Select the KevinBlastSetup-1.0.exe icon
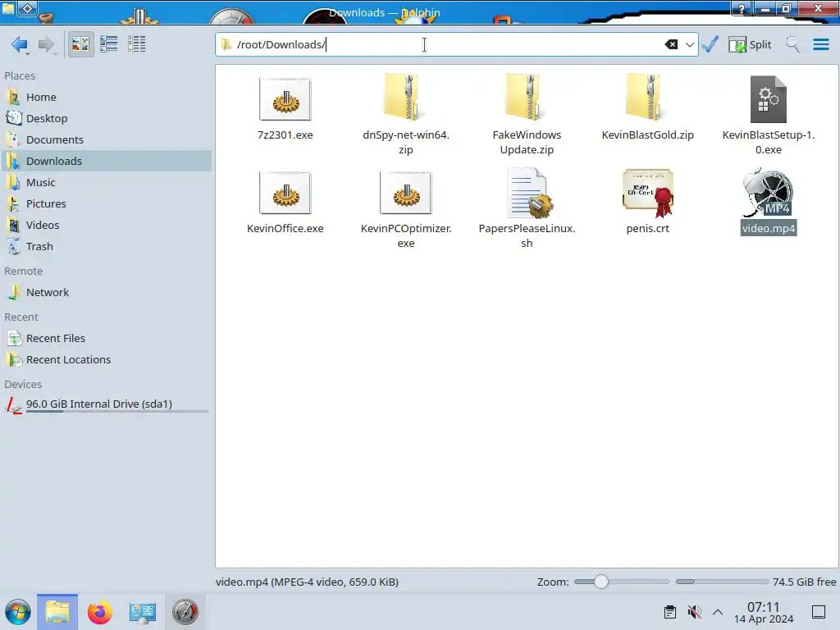The image size is (840, 630). [x=768, y=99]
